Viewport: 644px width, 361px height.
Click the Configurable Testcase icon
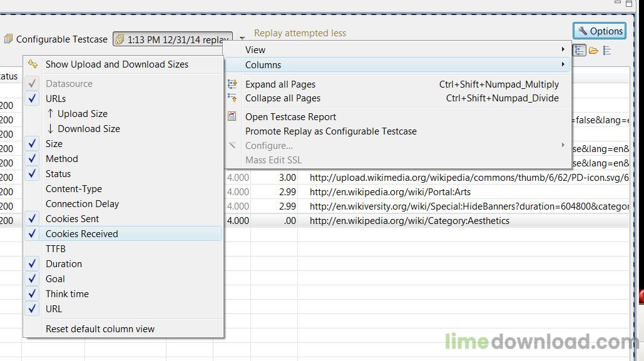[x=8, y=39]
